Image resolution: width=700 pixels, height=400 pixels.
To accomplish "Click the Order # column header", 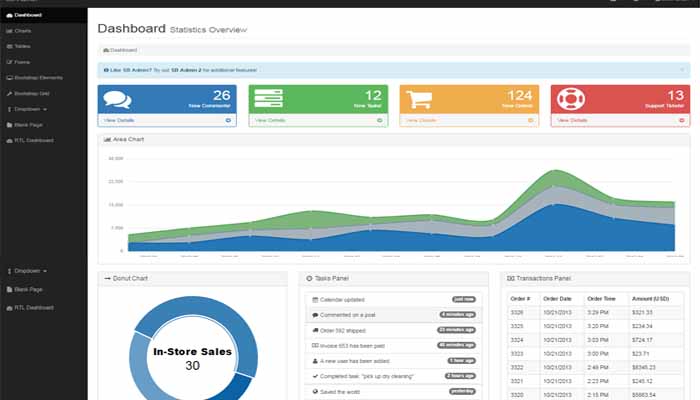I will [520, 297].
